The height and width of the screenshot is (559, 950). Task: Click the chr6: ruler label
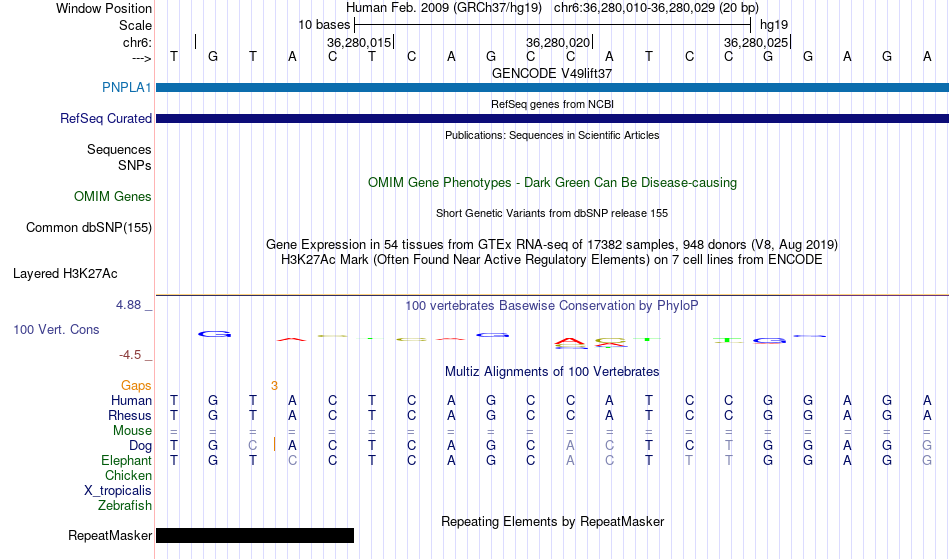(x=137, y=42)
